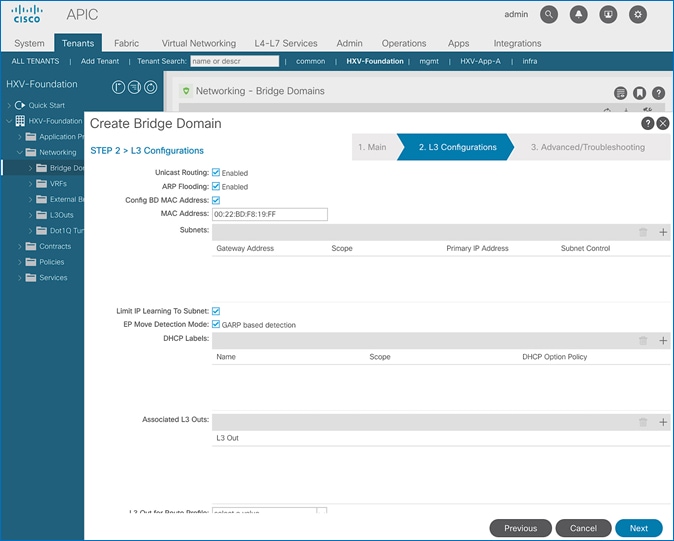The width and height of the screenshot is (674, 541).
Task: Open the Fabric tab
Action: 126,43
